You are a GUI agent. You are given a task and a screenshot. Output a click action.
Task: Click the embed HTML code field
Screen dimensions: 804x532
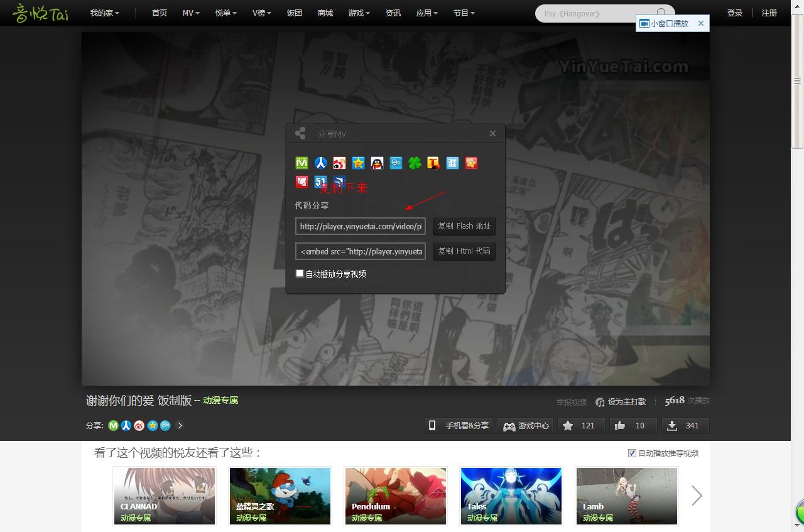[x=361, y=251]
